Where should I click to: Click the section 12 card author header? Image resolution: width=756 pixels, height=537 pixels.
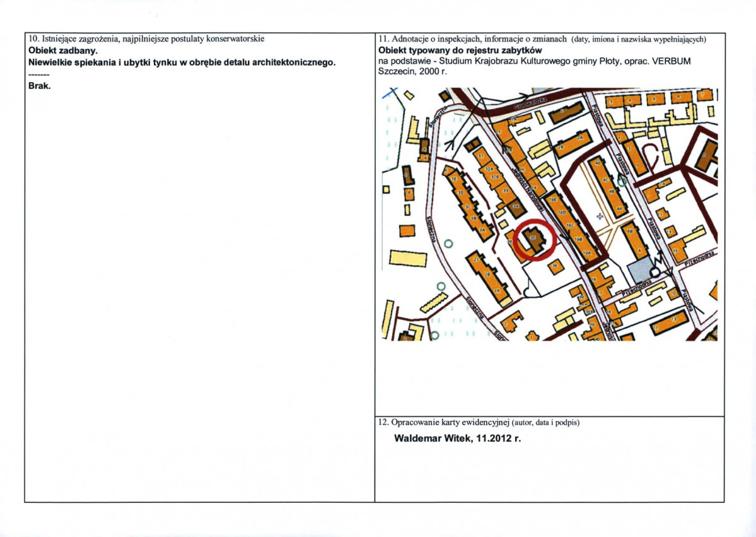(x=479, y=422)
